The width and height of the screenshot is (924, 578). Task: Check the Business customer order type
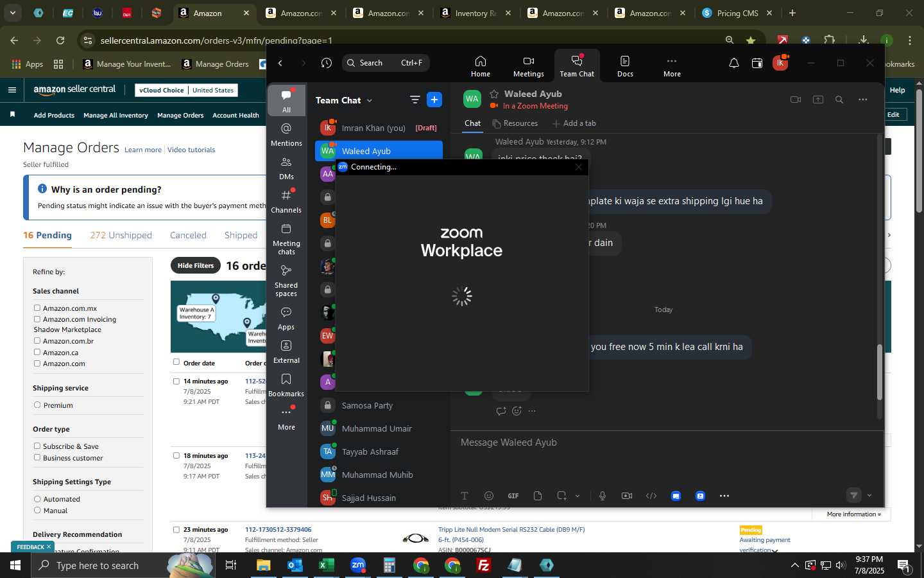(x=37, y=457)
